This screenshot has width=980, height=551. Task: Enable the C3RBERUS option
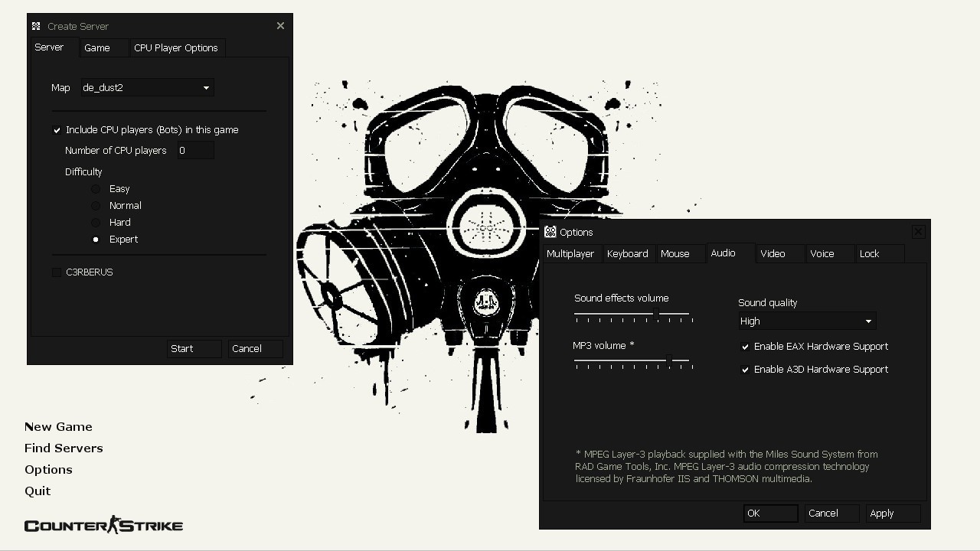(57, 272)
